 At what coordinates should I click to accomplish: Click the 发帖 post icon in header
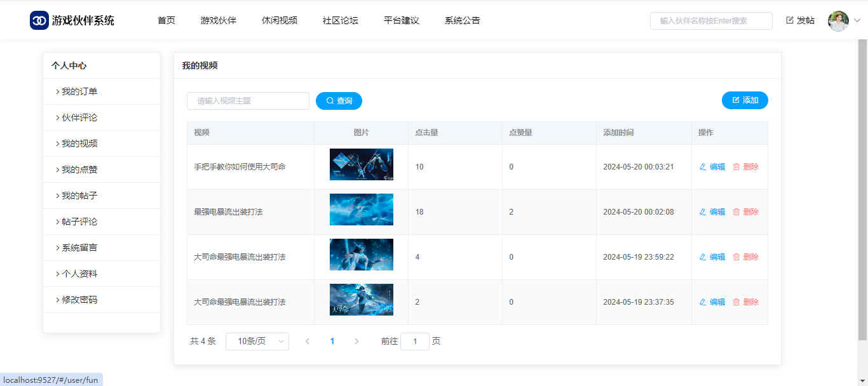point(790,20)
